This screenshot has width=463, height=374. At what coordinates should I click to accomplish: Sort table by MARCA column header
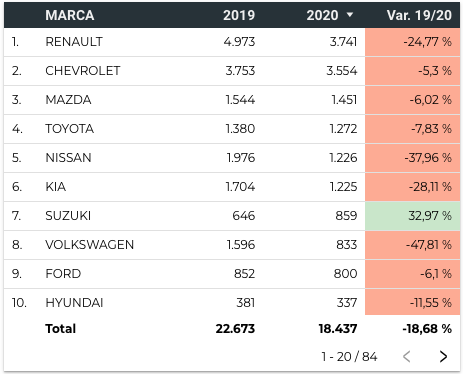[70, 15]
